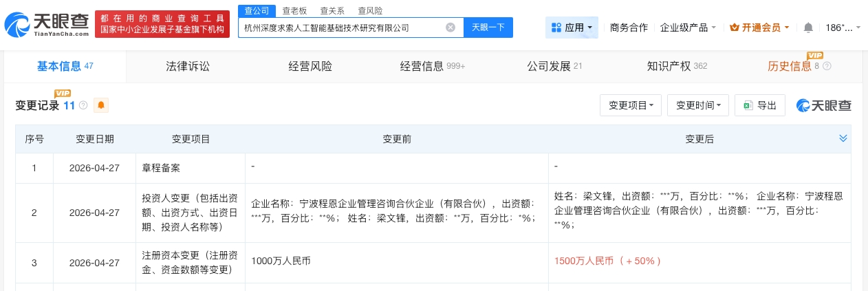Viewport: 868px width, 291px height.
Task: Select the 查关系 search tab
Action: 333,10
